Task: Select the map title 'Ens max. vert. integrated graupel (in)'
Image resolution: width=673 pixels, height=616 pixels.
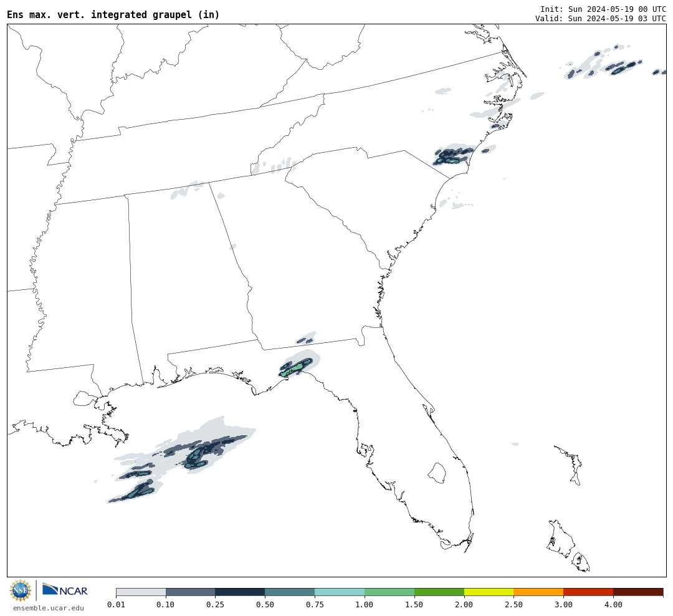Action: pos(113,14)
